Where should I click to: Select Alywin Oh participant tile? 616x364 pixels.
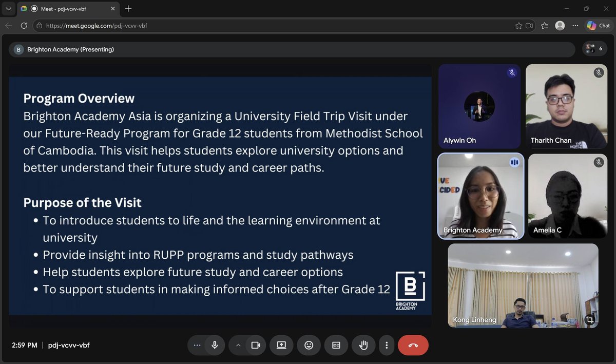point(479,106)
